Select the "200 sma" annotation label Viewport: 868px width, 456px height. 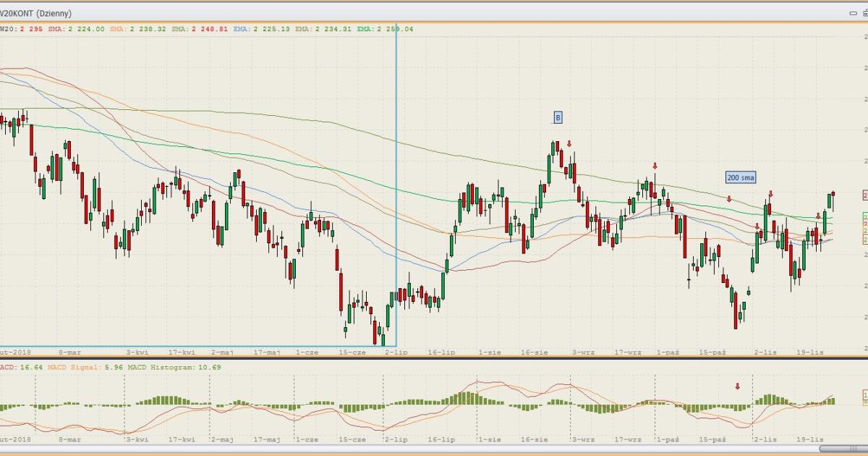click(x=741, y=177)
